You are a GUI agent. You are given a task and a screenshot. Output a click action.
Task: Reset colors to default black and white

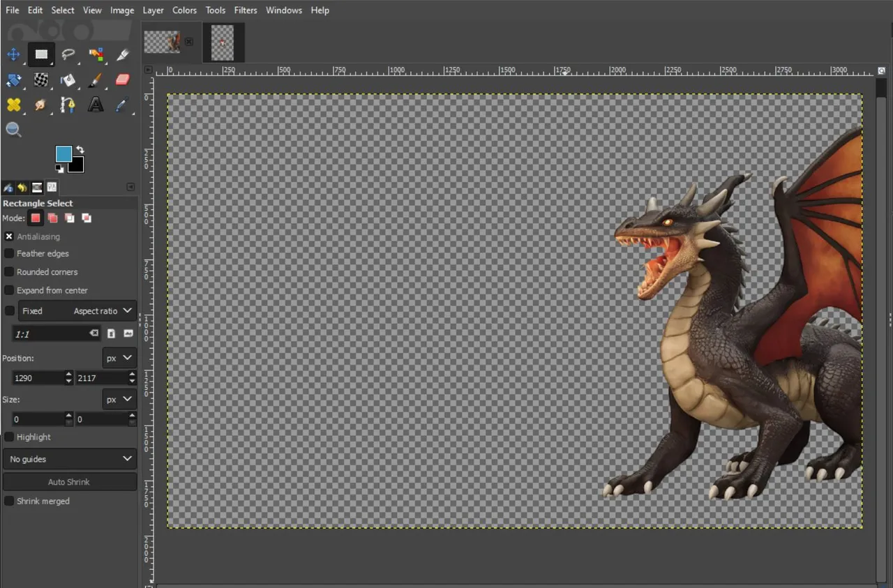(x=59, y=169)
